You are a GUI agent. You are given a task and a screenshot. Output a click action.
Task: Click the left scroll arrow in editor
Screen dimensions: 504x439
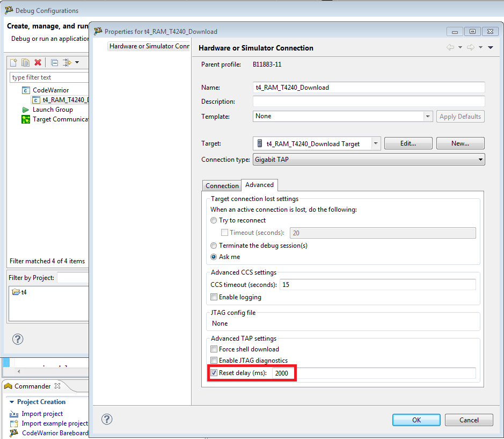tap(19, 371)
